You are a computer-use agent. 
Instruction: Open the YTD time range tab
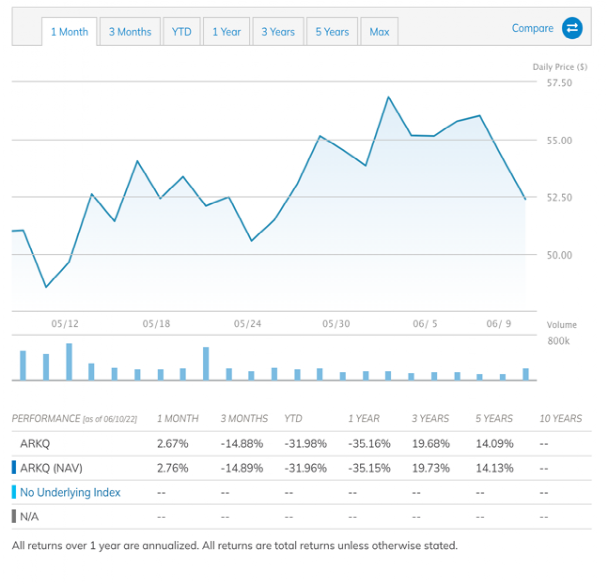[x=181, y=32]
